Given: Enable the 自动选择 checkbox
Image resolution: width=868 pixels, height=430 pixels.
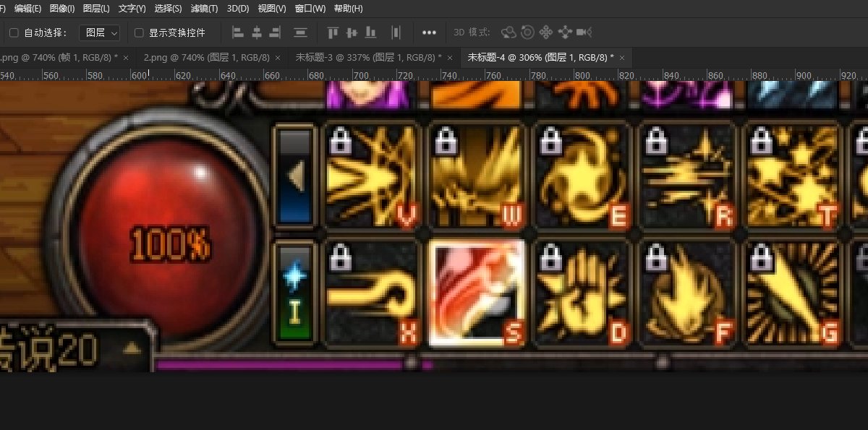Looking at the screenshot, I should click(x=14, y=33).
